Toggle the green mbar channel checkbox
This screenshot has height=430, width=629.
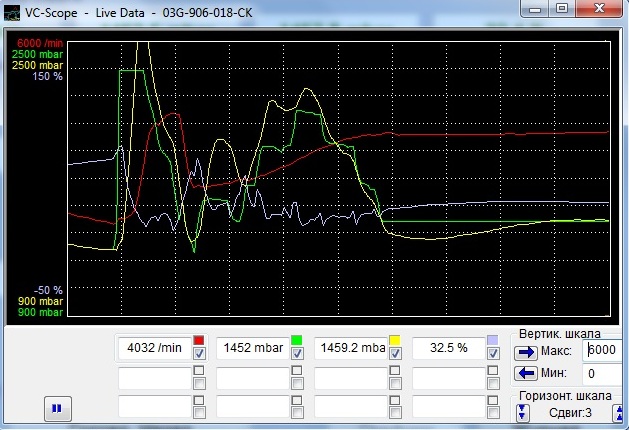tap(297, 353)
